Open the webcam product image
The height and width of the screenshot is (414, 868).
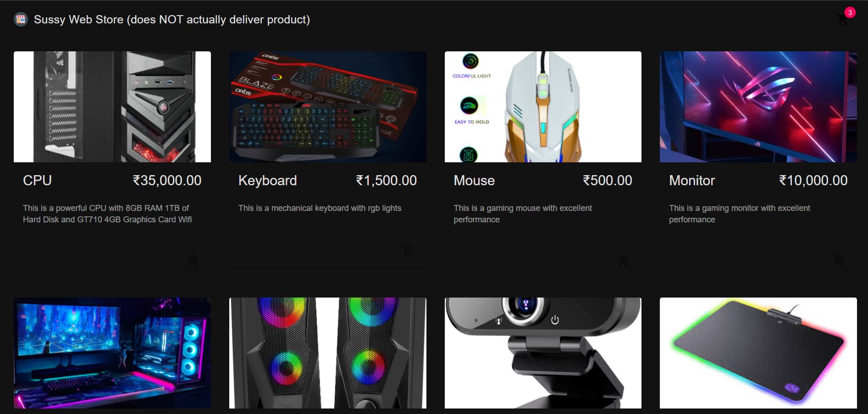point(543,353)
